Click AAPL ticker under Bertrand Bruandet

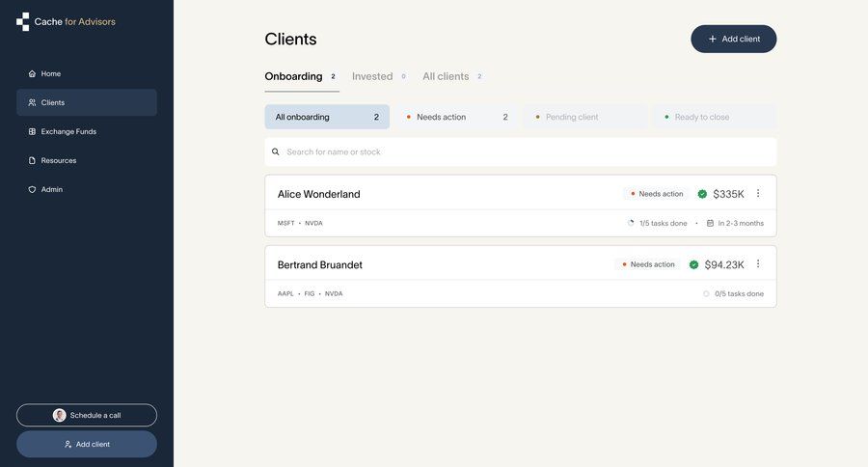pyautogui.click(x=285, y=293)
